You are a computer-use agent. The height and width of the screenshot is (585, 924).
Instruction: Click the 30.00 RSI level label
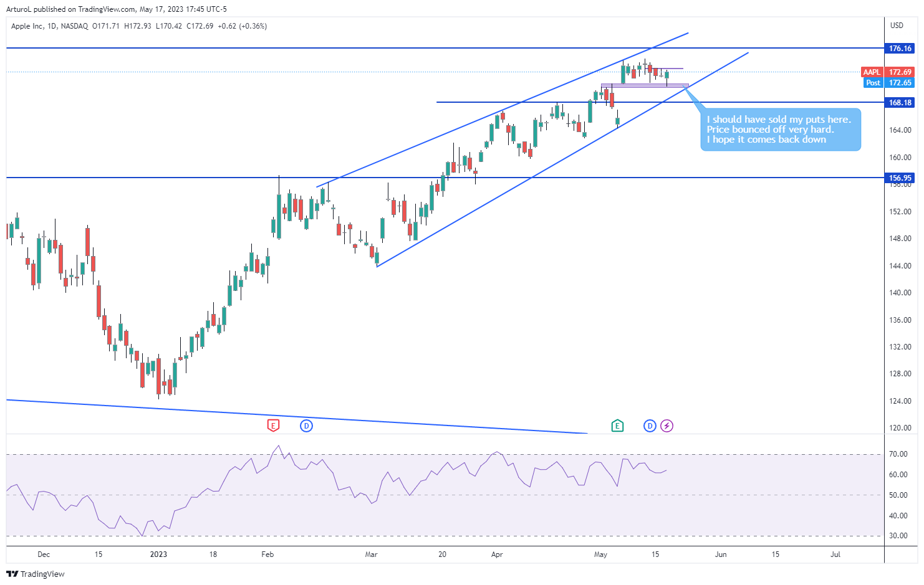[898, 536]
